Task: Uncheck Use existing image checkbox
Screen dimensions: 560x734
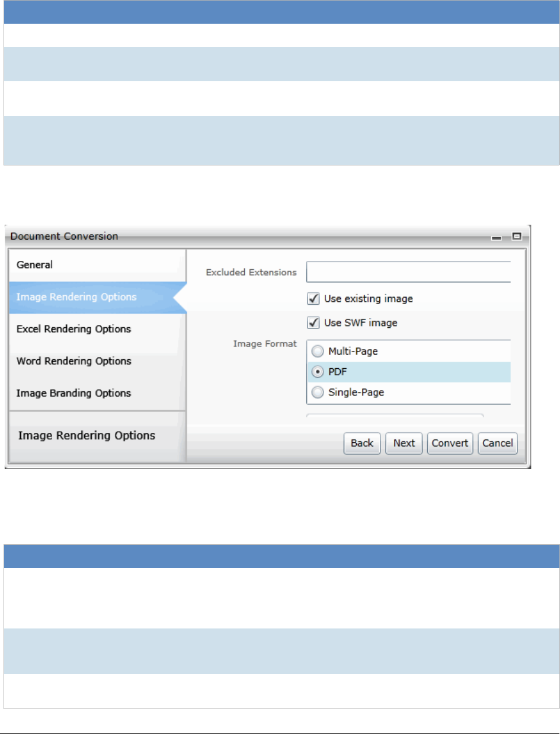Action: pos(314,299)
